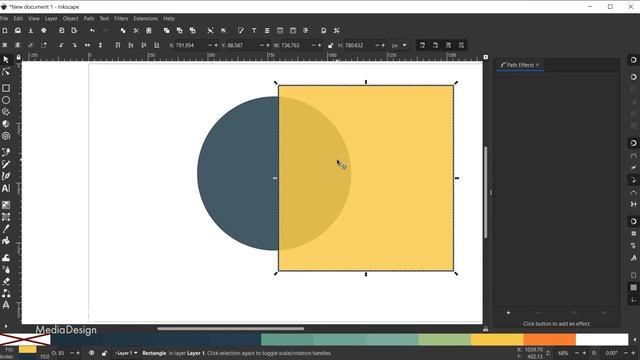Select the Selector arrow tool
The image size is (640, 360).
pos(6,60)
